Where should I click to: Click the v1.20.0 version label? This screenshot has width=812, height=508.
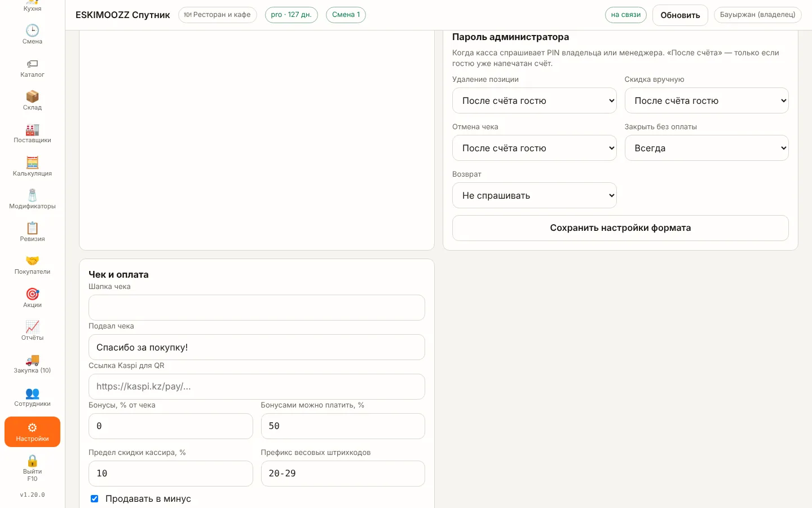32,495
